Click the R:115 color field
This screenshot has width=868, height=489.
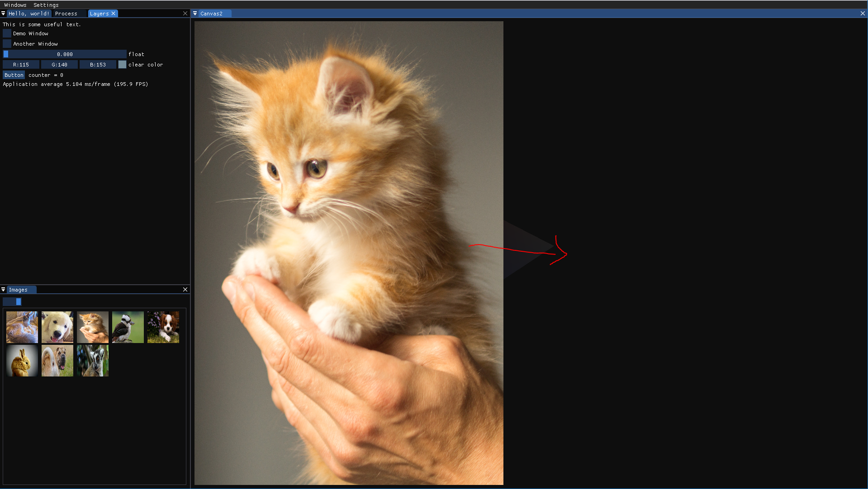coord(21,65)
